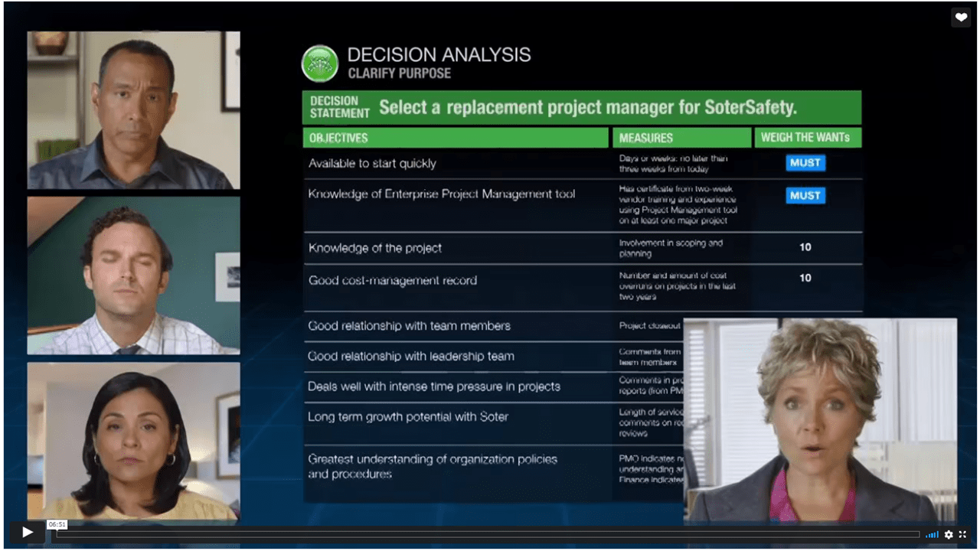Play the video
Viewport: 980px width, 551px height.
(28, 532)
